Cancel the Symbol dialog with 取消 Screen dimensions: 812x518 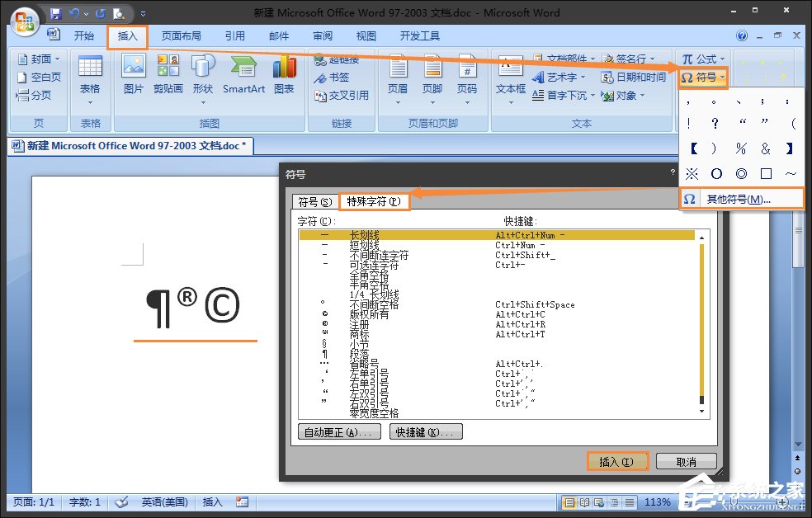(x=685, y=462)
